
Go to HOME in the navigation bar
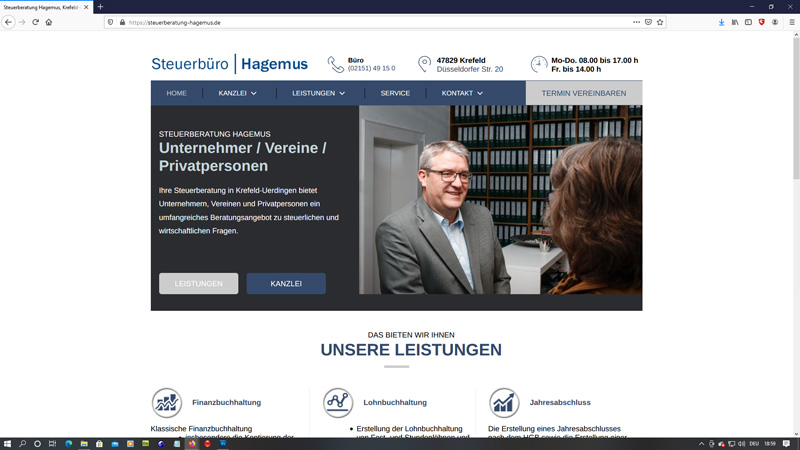coord(177,93)
